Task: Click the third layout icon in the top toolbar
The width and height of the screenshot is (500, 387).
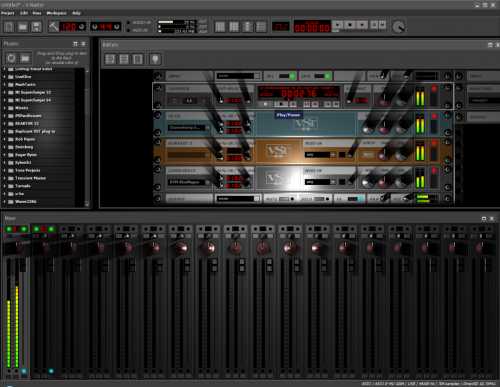Action: tap(247, 27)
